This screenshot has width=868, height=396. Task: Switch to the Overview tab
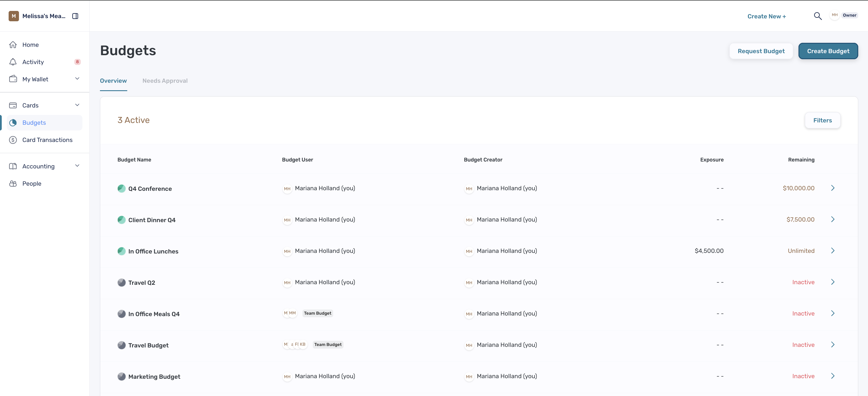tap(113, 80)
